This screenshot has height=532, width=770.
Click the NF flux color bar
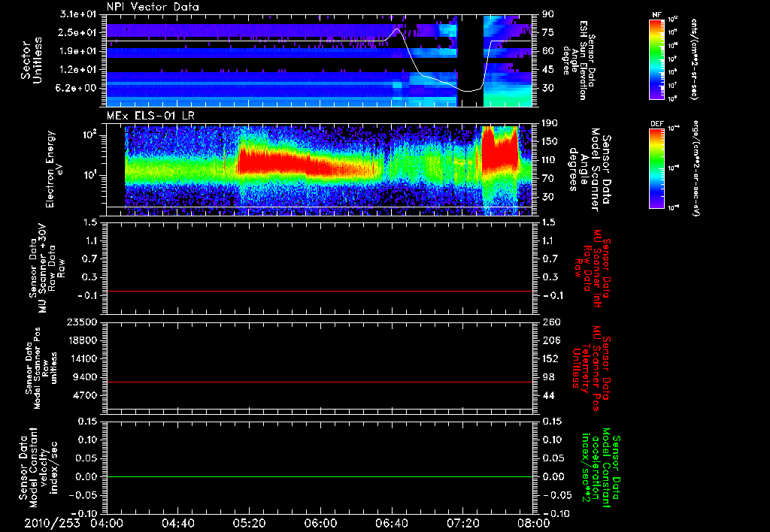657,59
